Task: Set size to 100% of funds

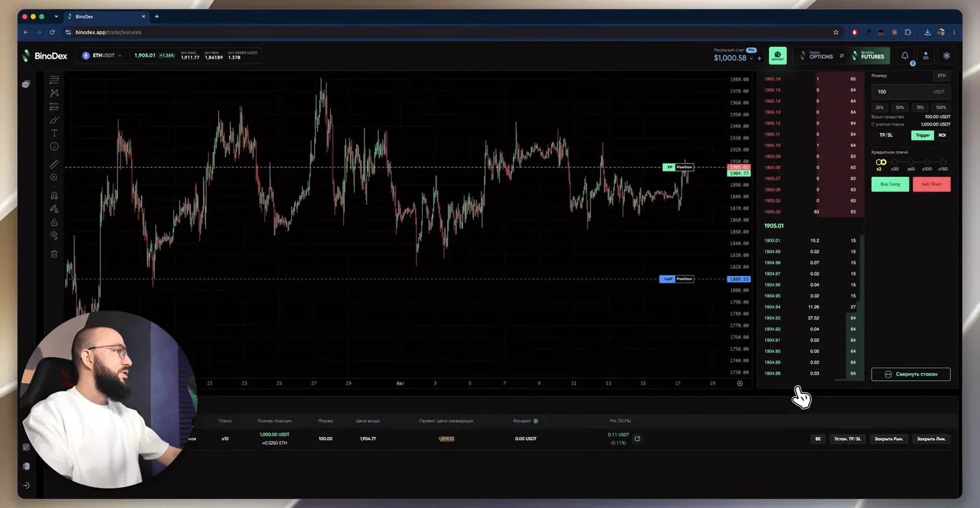Action: pos(941,108)
